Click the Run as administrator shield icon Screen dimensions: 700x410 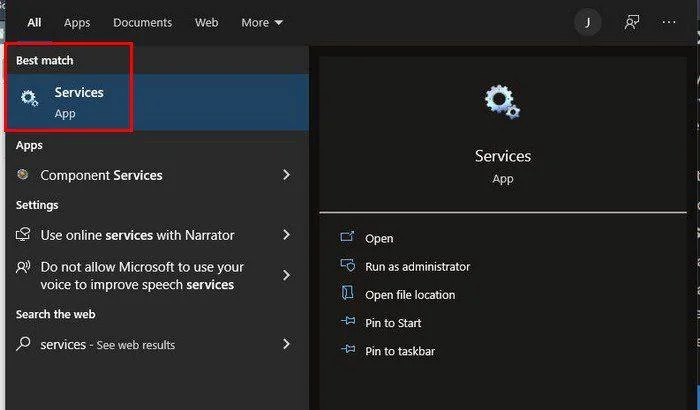[348, 265]
